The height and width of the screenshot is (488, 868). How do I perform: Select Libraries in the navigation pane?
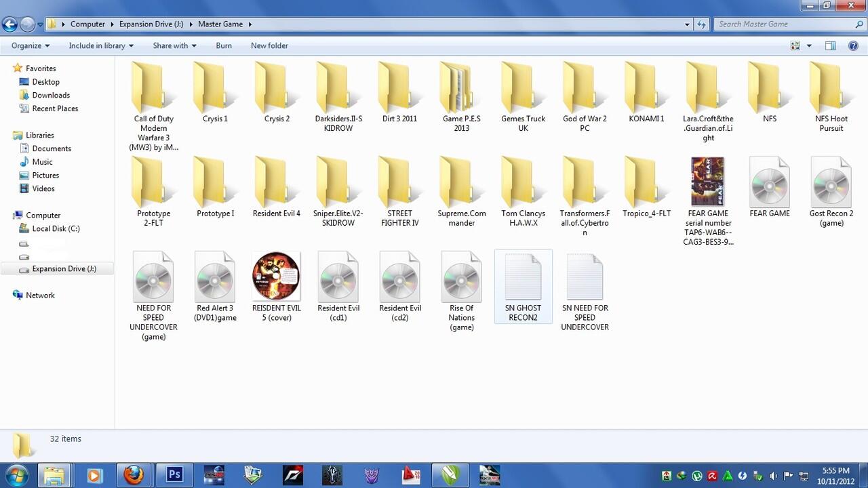[39, 135]
